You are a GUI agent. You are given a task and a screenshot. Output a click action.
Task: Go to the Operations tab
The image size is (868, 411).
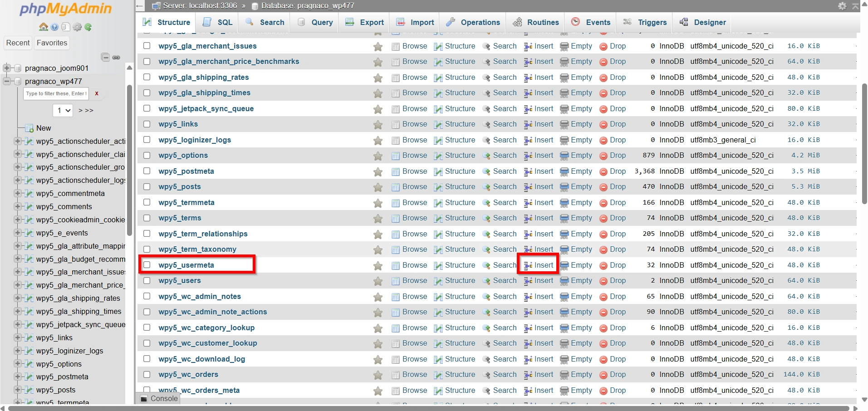click(473, 22)
